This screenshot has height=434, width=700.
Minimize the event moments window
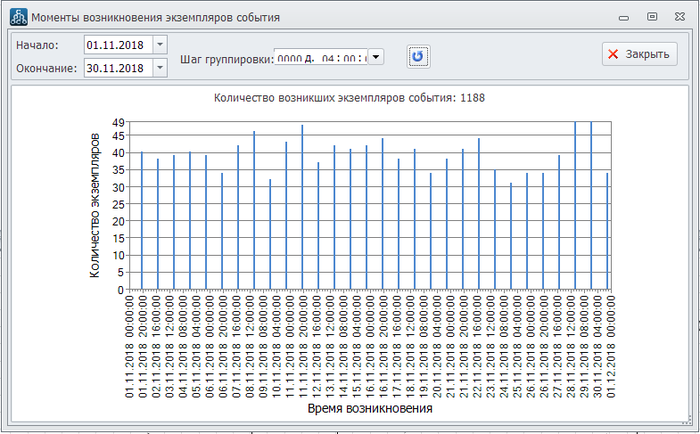(624, 17)
